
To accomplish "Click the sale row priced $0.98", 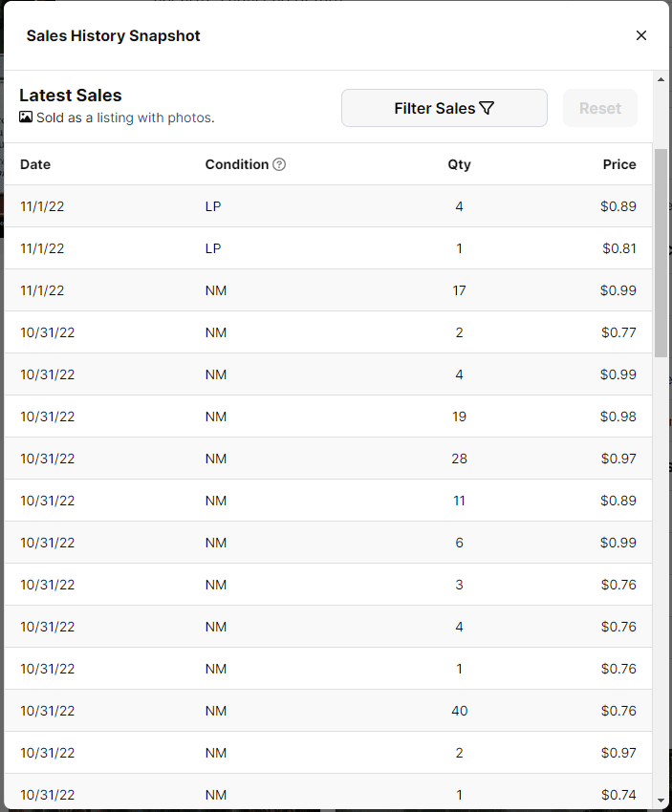I will point(328,417).
